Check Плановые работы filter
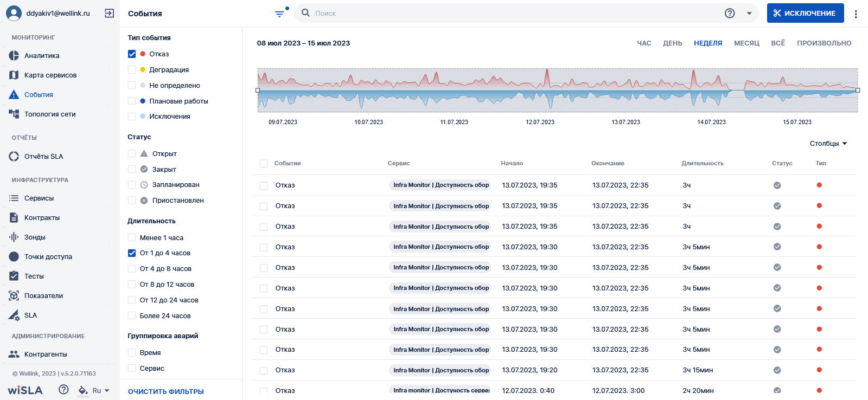 (132, 101)
